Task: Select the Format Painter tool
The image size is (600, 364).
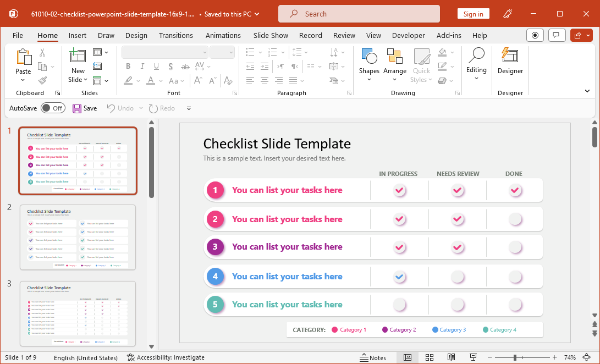Action: coord(41,80)
